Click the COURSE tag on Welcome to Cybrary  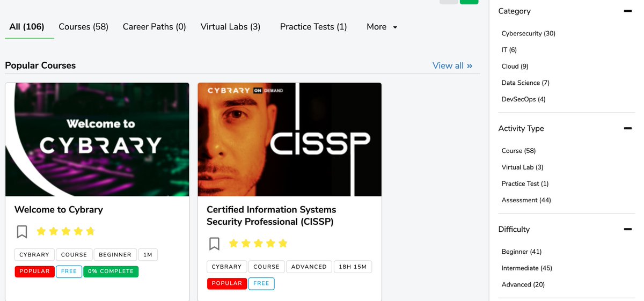(74, 255)
